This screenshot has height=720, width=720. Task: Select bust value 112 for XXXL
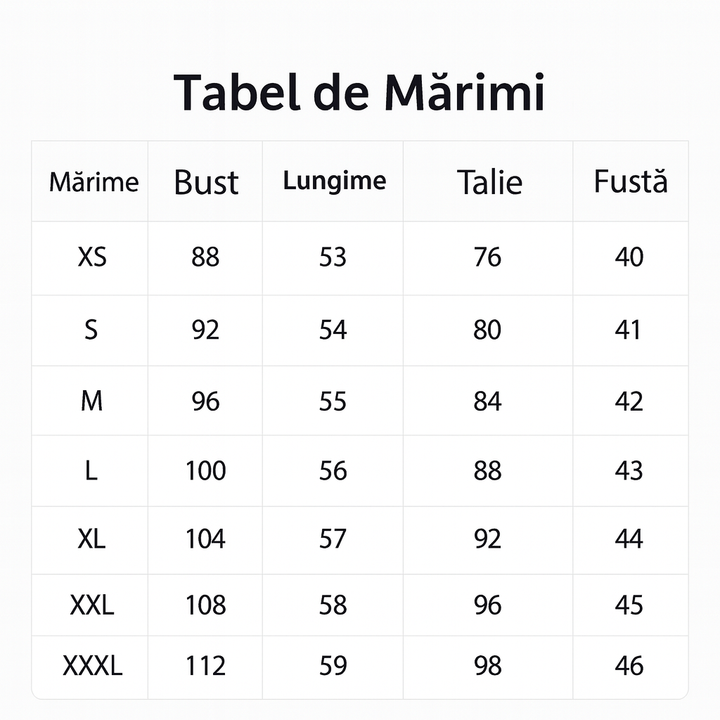205,666
